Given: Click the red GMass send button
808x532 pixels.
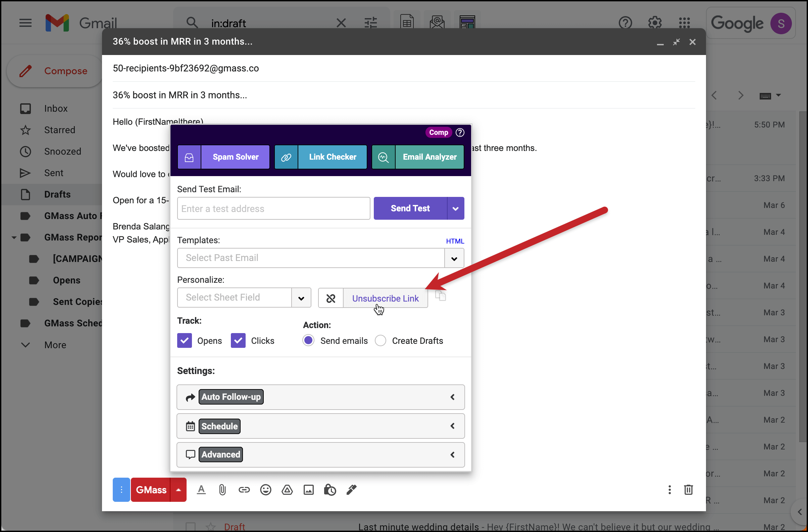Looking at the screenshot, I should (151, 490).
